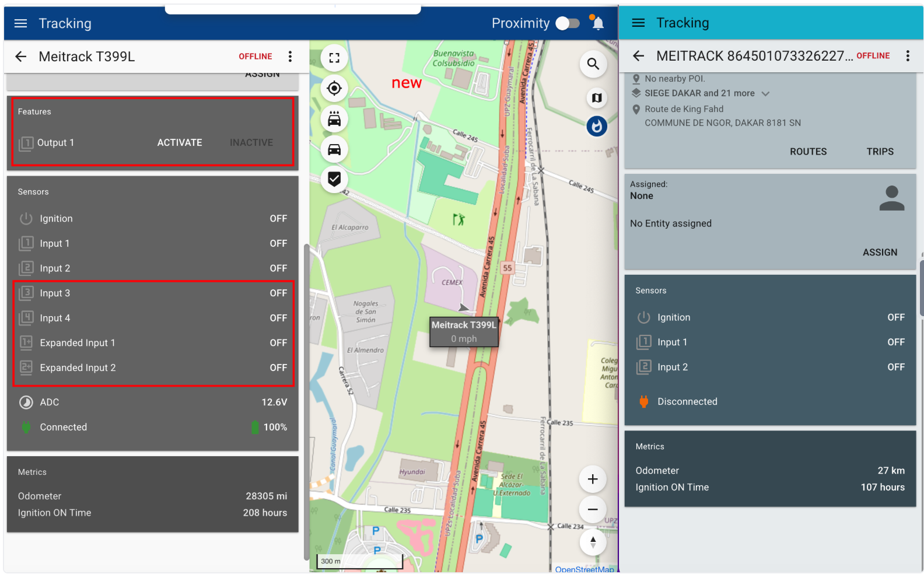
Task: Select Input 4 sensor row
Action: pos(153,318)
